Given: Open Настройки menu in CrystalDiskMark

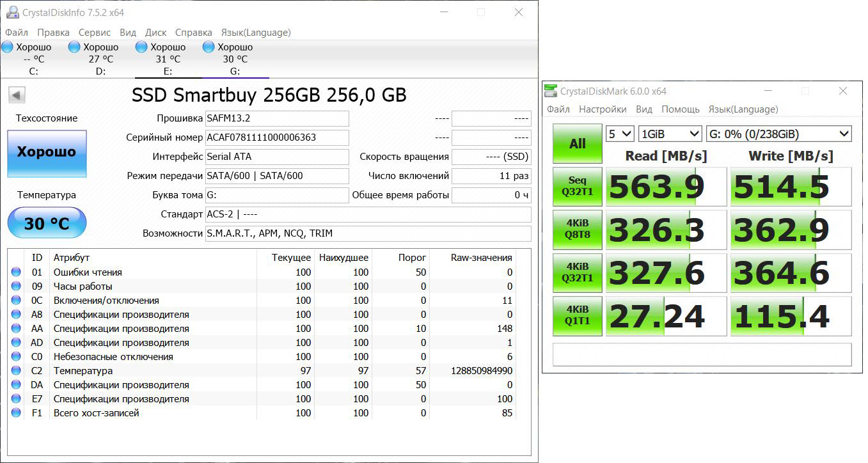Looking at the screenshot, I should point(603,109).
